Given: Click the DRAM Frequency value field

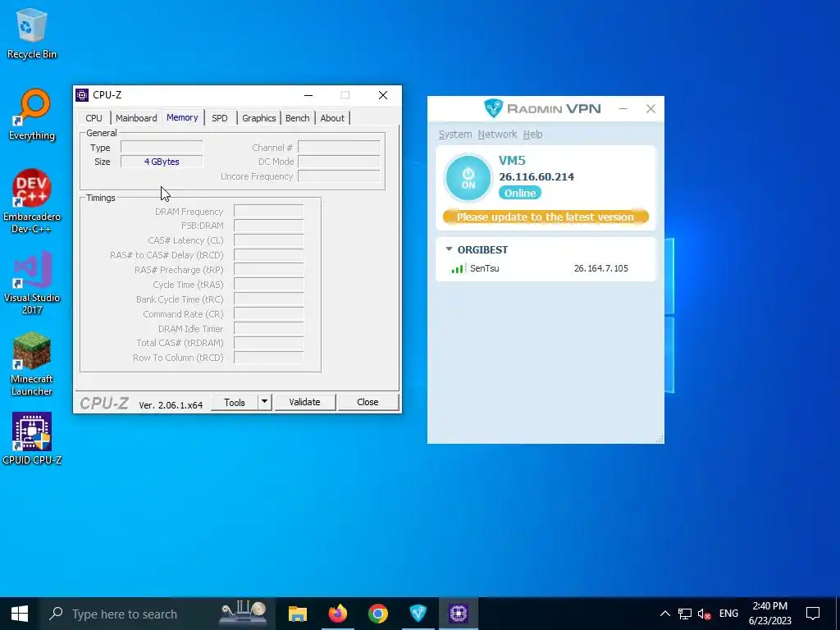Looking at the screenshot, I should 268,212.
